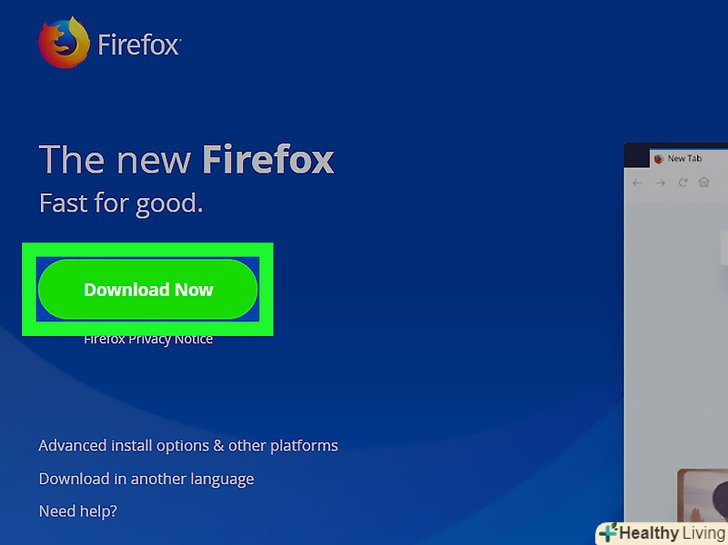Click the home icon in browser preview
The image size is (728, 545).
tap(704, 182)
